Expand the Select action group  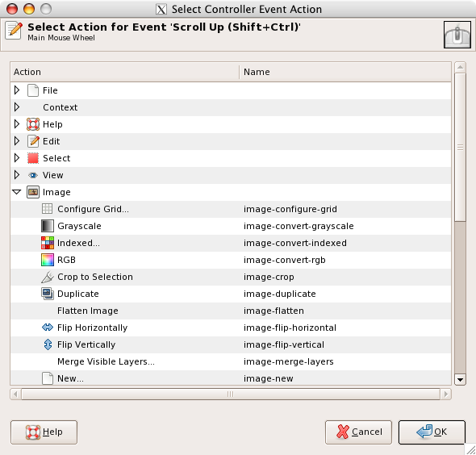pos(17,158)
